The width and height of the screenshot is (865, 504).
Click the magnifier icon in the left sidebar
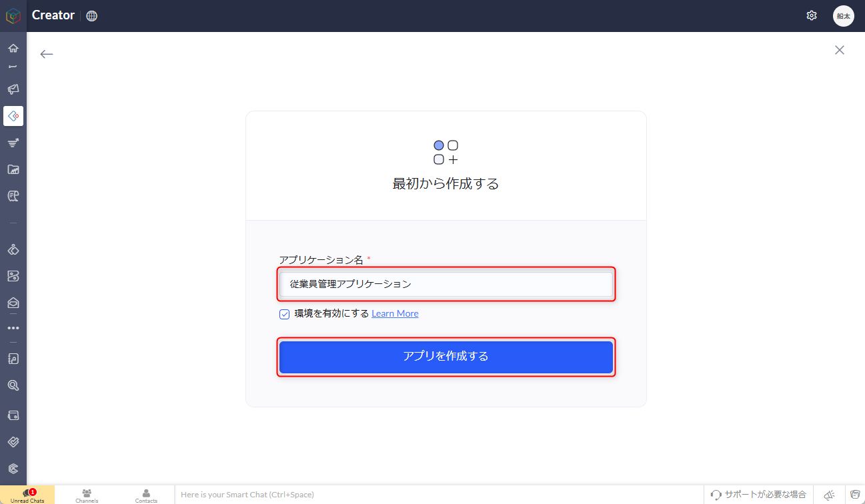coord(13,385)
